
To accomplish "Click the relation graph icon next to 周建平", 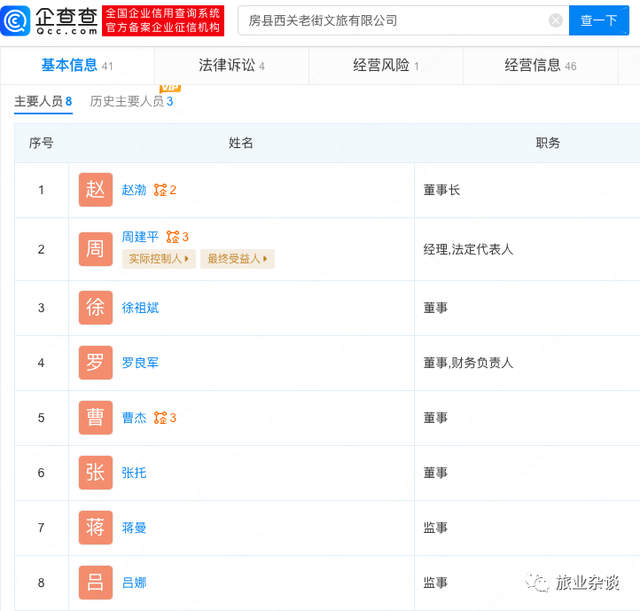I will tap(172, 237).
